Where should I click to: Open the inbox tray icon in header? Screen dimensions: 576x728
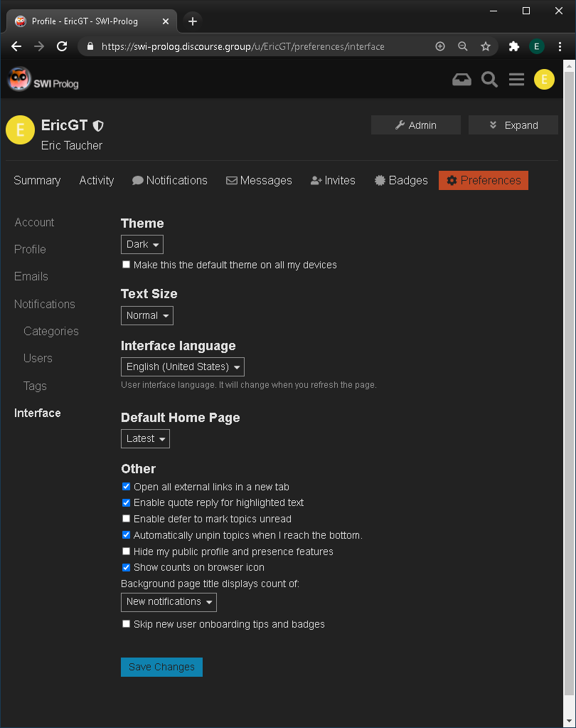(462, 80)
